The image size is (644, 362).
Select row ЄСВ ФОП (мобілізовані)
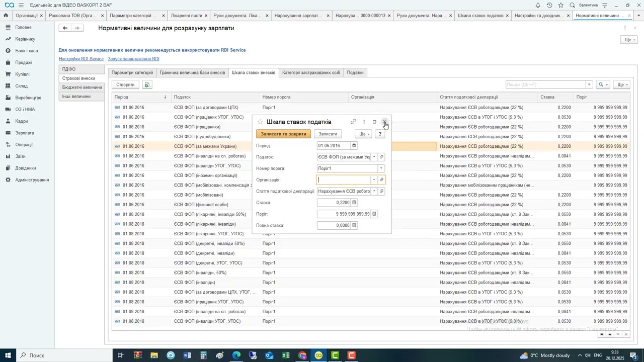click(x=371, y=195)
